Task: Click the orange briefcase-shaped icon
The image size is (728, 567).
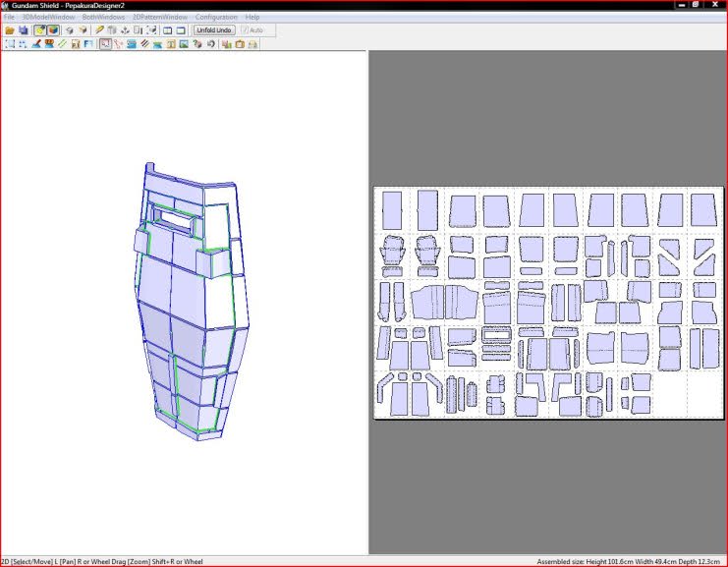Action: pos(240,44)
